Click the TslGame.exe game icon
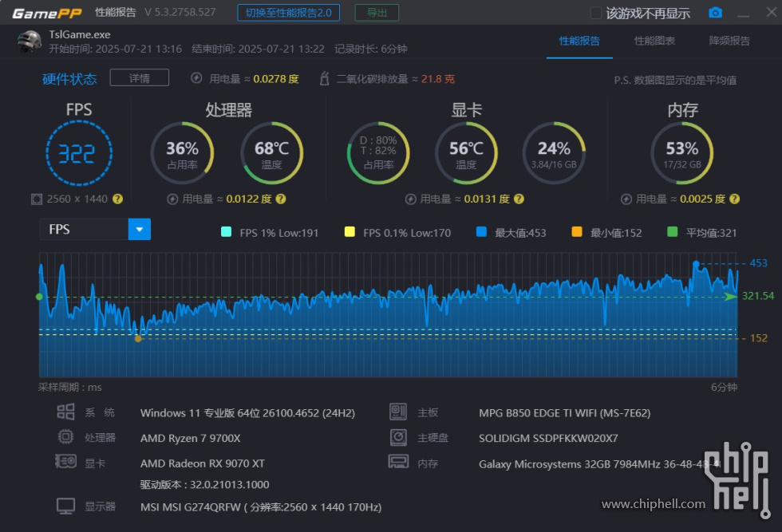This screenshot has width=782, height=532. tap(30, 41)
